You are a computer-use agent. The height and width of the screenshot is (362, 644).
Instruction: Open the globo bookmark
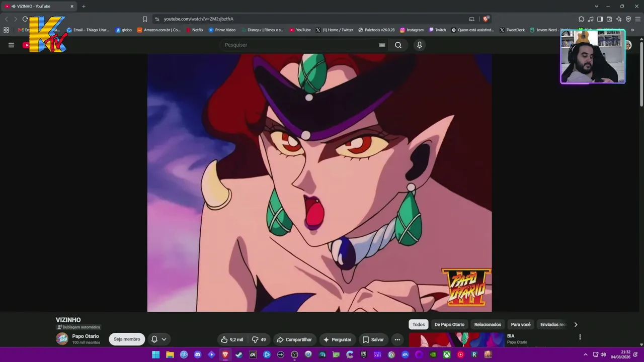coord(123,30)
